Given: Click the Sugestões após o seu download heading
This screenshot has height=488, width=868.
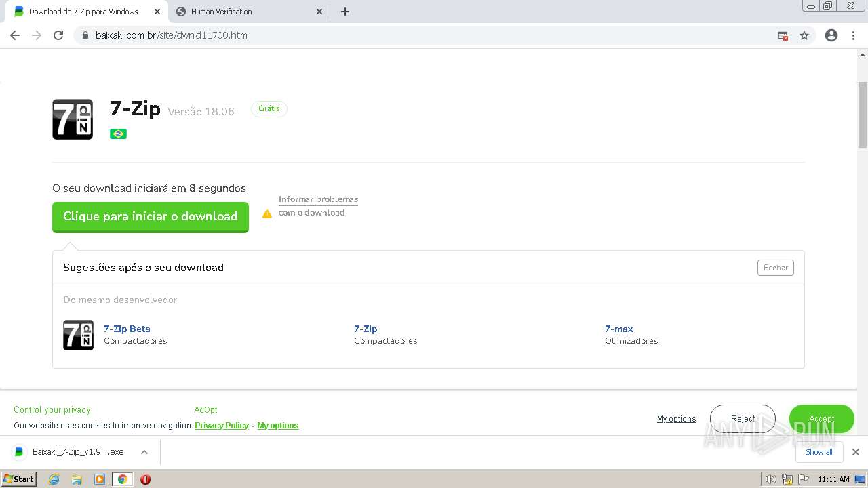Looking at the screenshot, I should (143, 268).
